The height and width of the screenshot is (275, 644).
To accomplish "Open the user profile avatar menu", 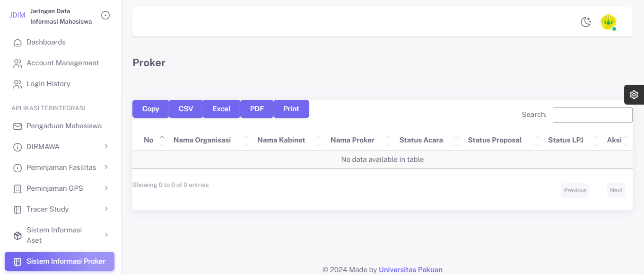I will (608, 22).
